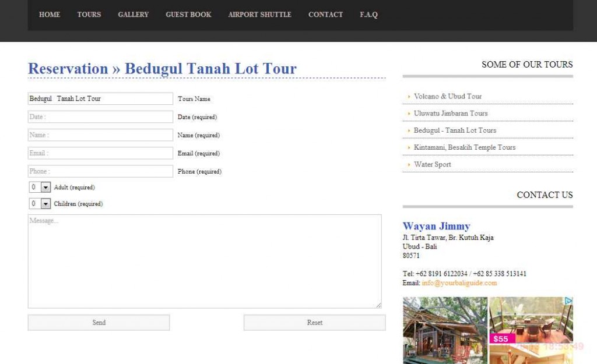Open the Volcano & Ubud Tour link

click(x=448, y=96)
